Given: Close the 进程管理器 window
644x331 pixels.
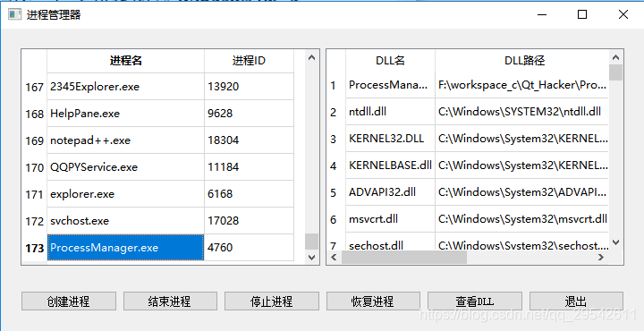Looking at the screenshot, I should click(x=623, y=15).
